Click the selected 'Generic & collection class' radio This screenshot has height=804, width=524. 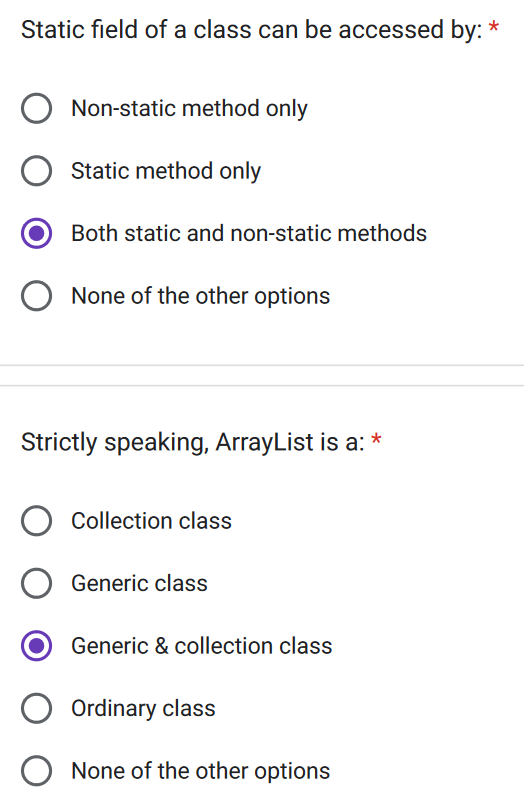pos(36,646)
